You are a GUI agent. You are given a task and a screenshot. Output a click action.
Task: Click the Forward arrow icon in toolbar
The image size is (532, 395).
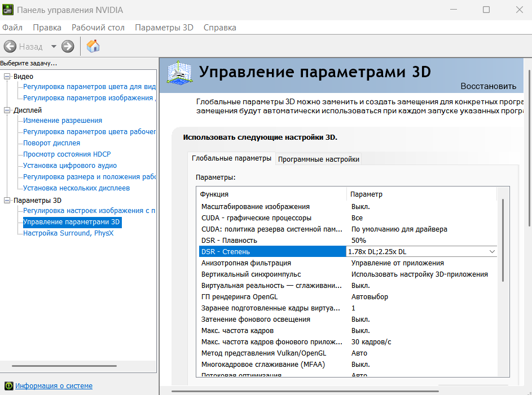click(68, 46)
